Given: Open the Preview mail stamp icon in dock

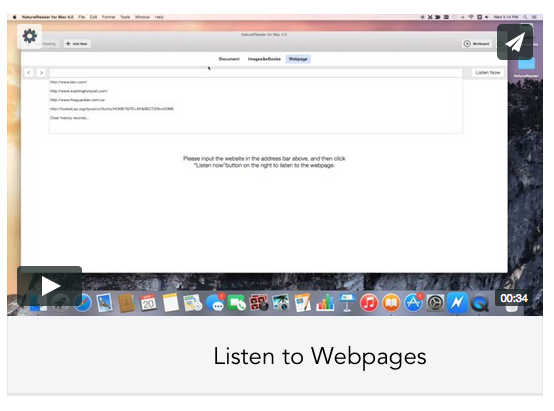Looking at the screenshot, I should pos(105,303).
